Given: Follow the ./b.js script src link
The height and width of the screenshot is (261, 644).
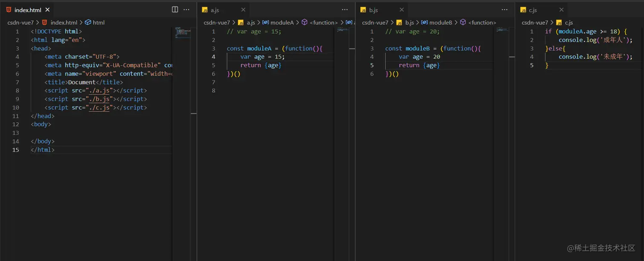Looking at the screenshot, I should (99, 99).
